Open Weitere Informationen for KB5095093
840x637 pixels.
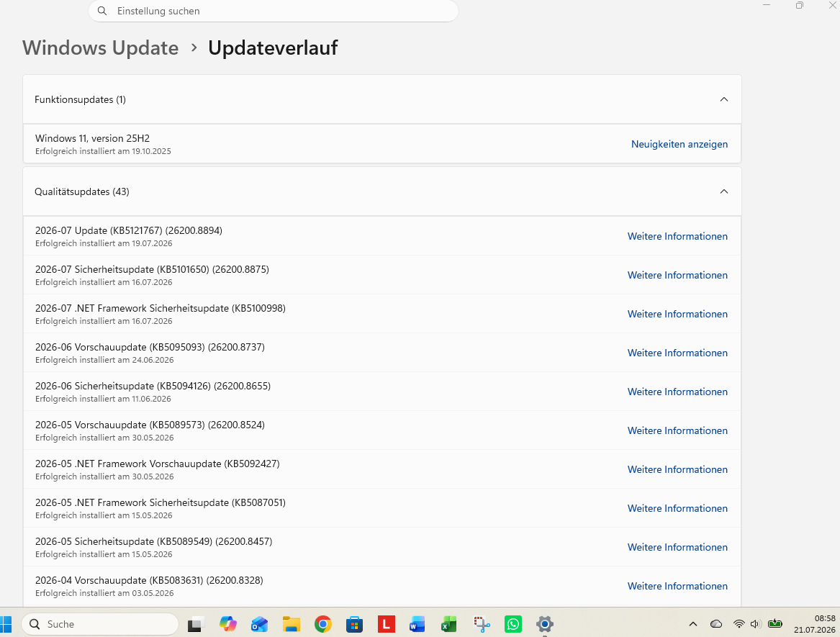tap(677, 353)
